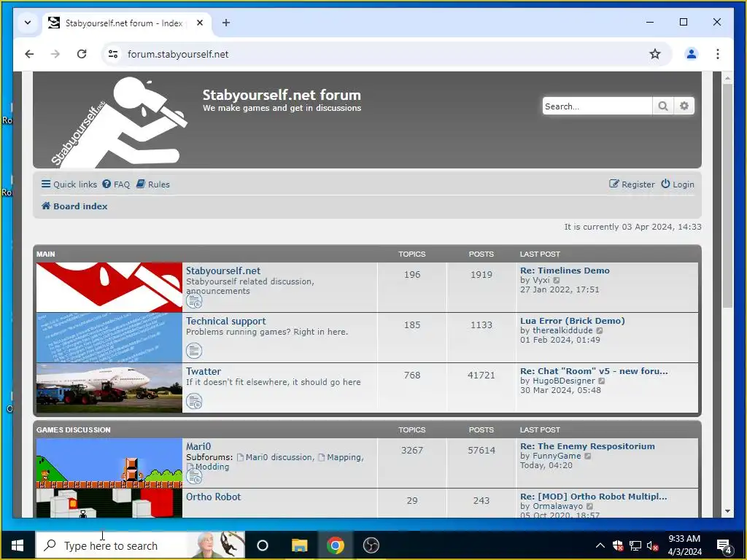
Task: Click the Register link
Action: click(x=632, y=184)
